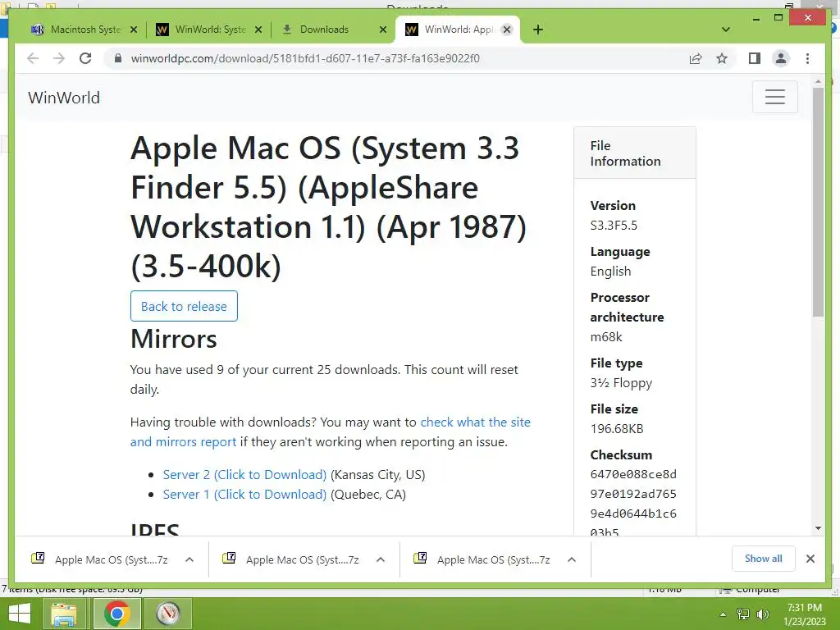840x630 pixels.
Task: Select the 3½ Floppy file type value
Action: click(621, 383)
